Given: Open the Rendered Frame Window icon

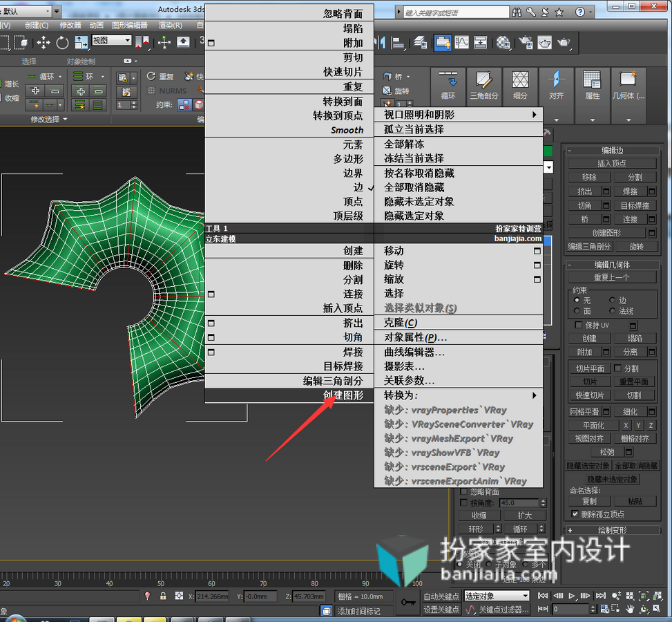Looking at the screenshot, I should coord(545,42).
